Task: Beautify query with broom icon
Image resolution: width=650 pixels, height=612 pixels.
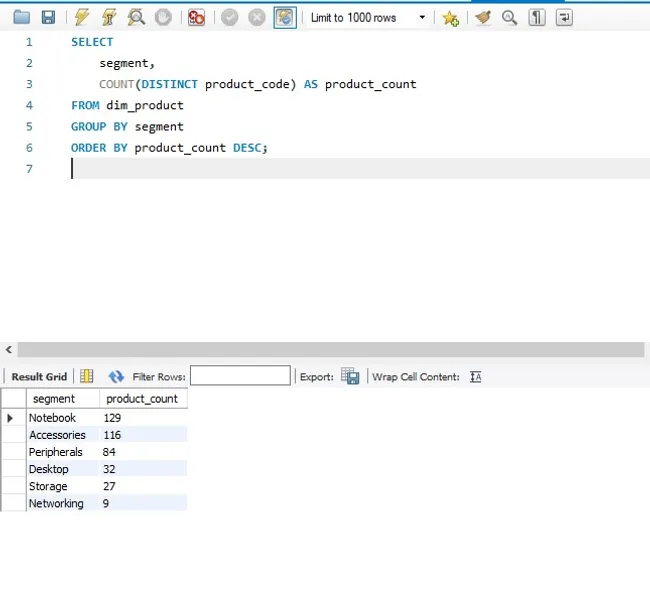Action: tap(483, 17)
